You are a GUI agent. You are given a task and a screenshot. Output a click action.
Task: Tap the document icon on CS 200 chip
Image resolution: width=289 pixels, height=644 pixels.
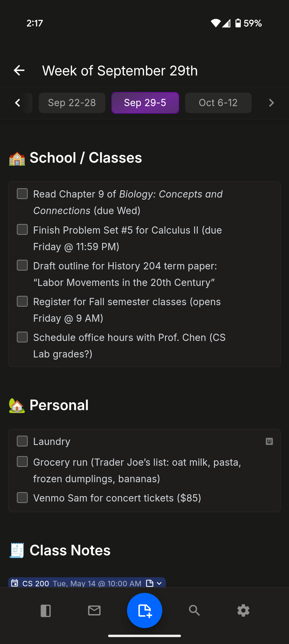pyautogui.click(x=150, y=583)
